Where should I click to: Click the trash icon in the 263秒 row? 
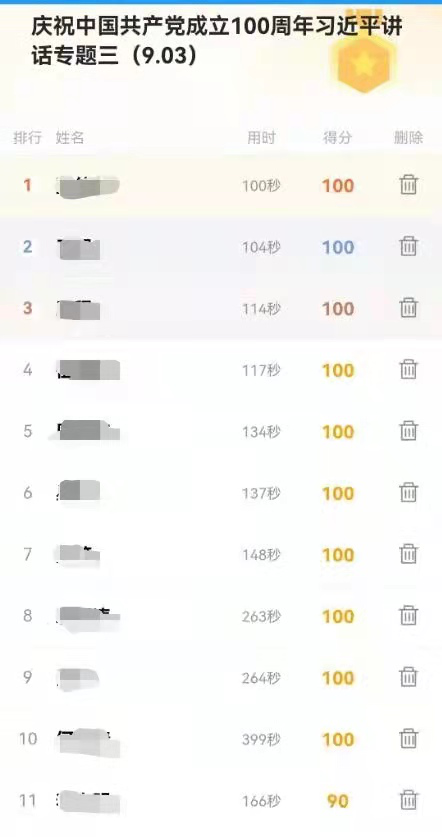pyautogui.click(x=408, y=615)
